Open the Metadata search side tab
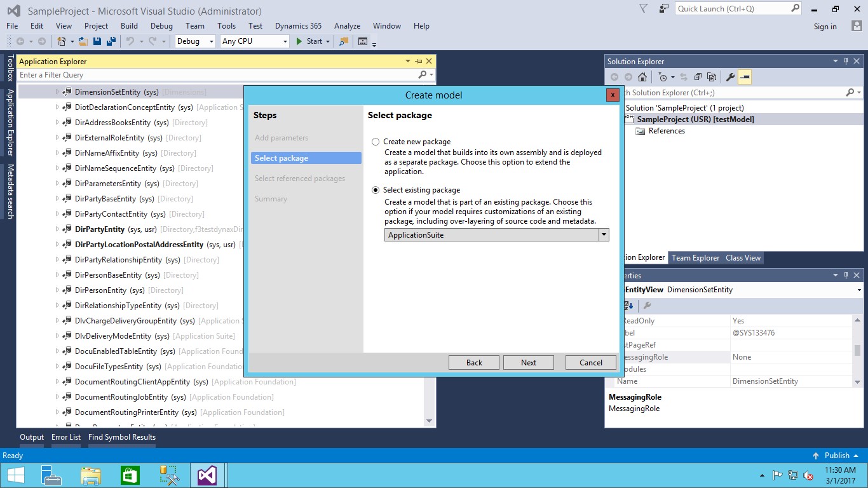Viewport: 868px width, 488px height. pyautogui.click(x=10, y=192)
